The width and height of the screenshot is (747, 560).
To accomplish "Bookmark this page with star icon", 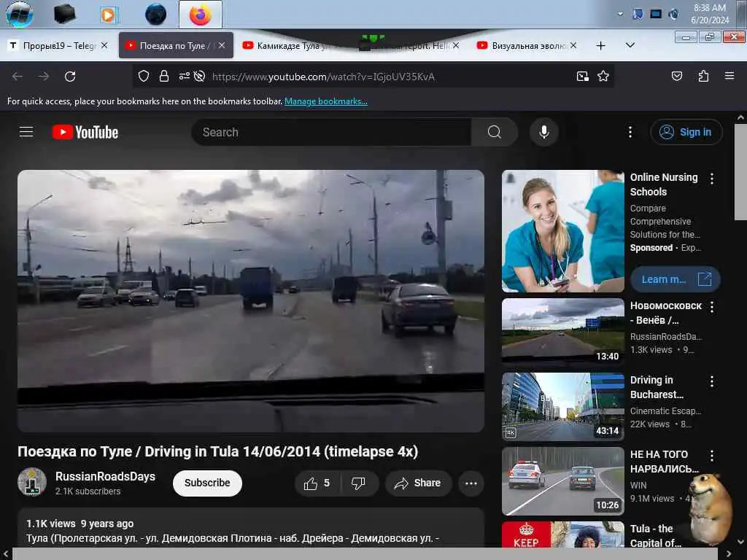I will click(603, 76).
